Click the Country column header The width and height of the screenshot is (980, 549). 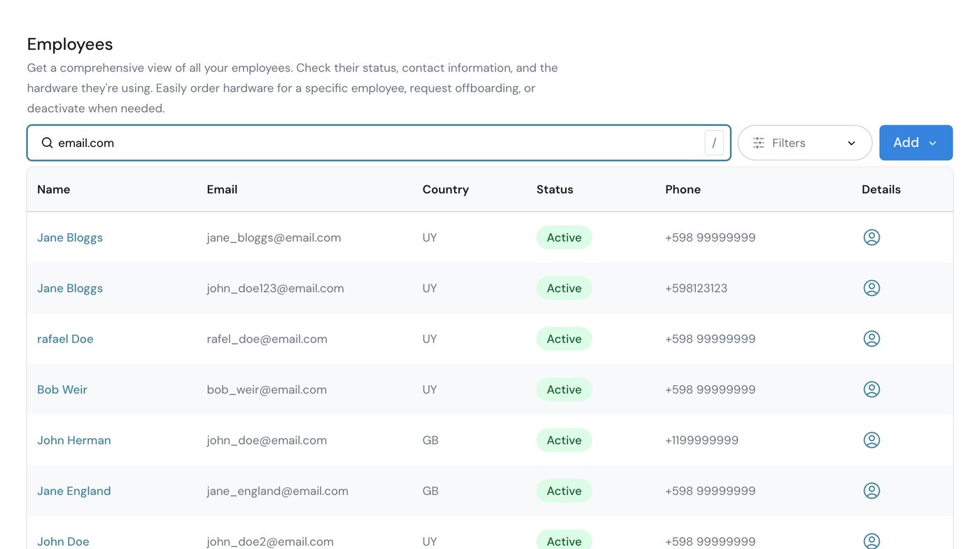tap(446, 189)
